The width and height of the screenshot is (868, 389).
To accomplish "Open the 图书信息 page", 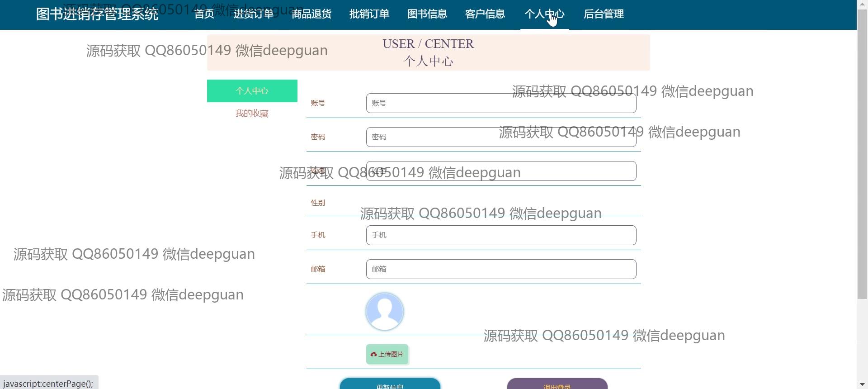I will pos(427,14).
